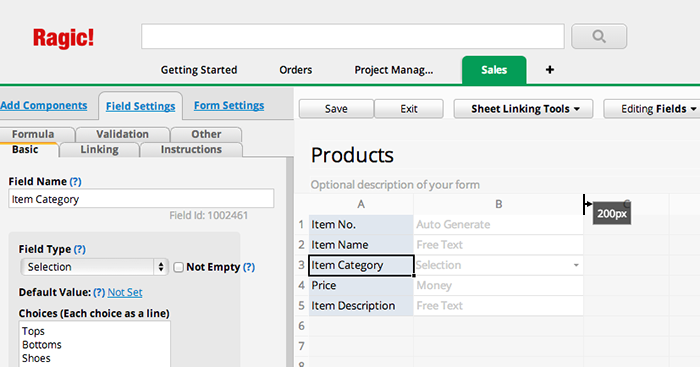Viewport: 700px width, 367px height.
Task: Switch to the Form Settings tab
Action: click(x=229, y=105)
